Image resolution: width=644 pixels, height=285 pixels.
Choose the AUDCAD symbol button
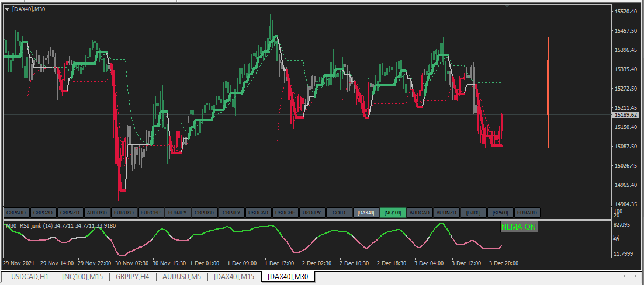[420, 213]
